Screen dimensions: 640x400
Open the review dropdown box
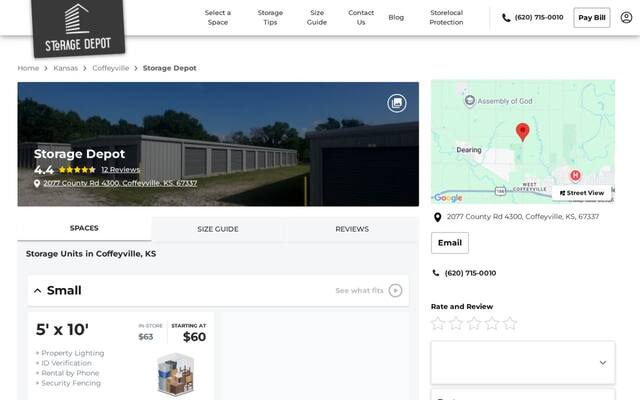click(x=523, y=362)
